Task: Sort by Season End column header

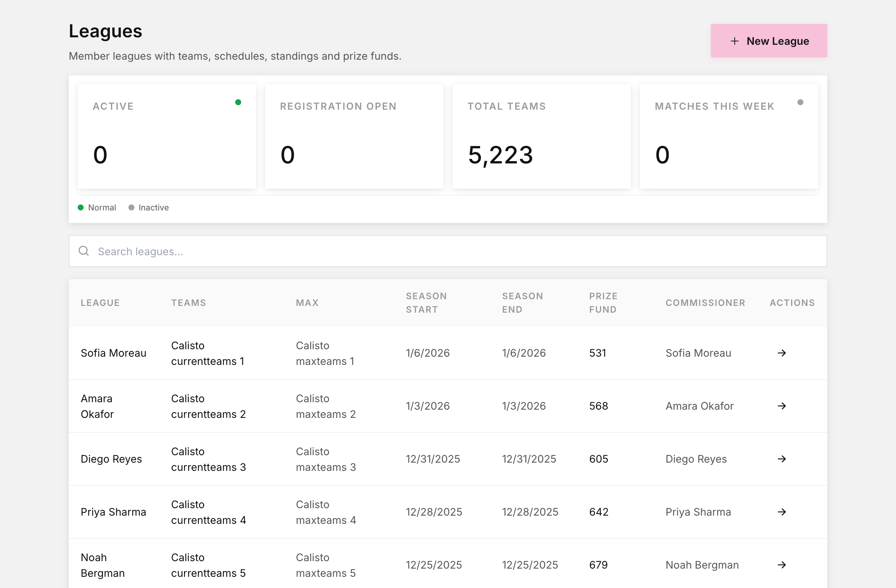Action: coord(523,303)
